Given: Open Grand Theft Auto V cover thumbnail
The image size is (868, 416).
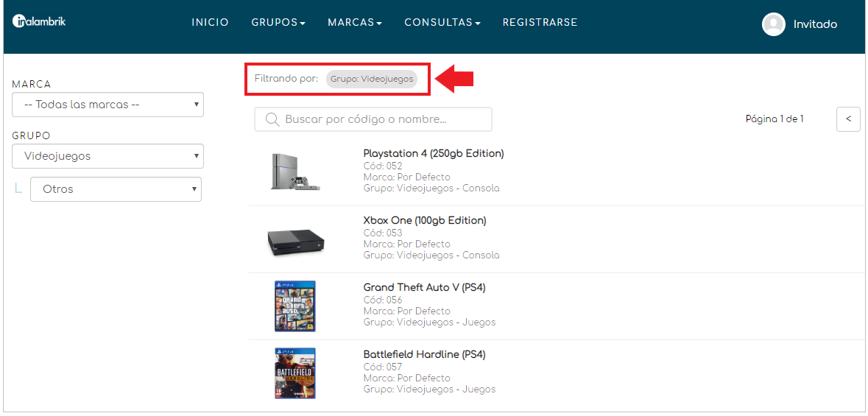Looking at the screenshot, I should 295,306.
